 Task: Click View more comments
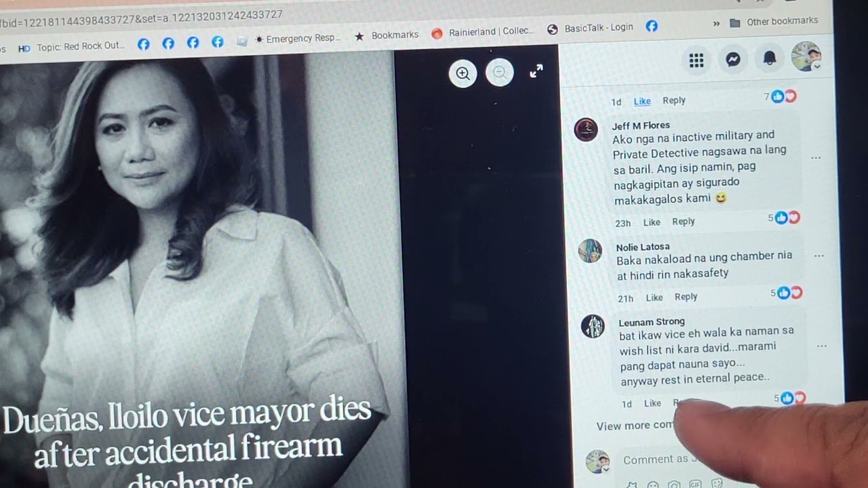click(x=635, y=426)
